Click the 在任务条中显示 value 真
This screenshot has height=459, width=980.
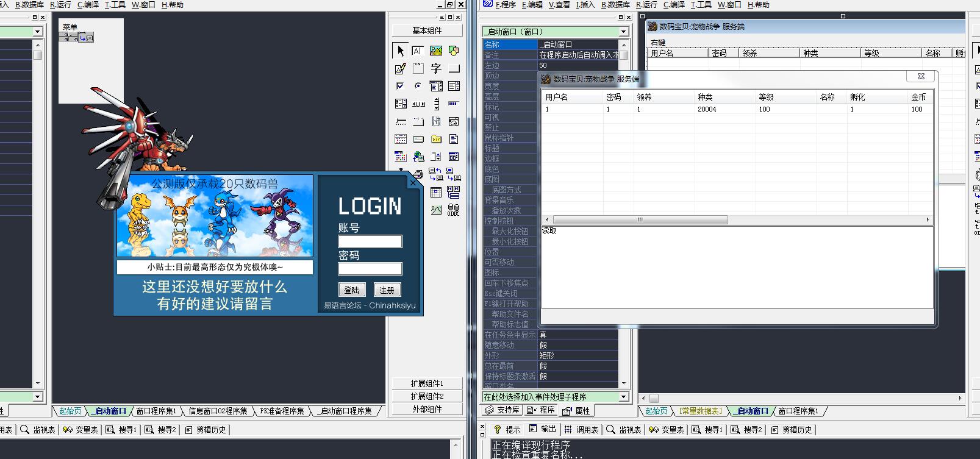coord(578,335)
